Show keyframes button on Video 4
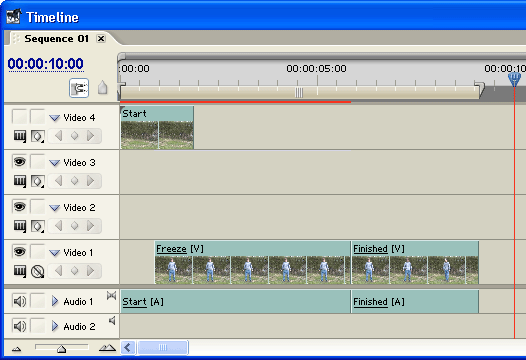Screen dimensions: 526x360 (37, 136)
